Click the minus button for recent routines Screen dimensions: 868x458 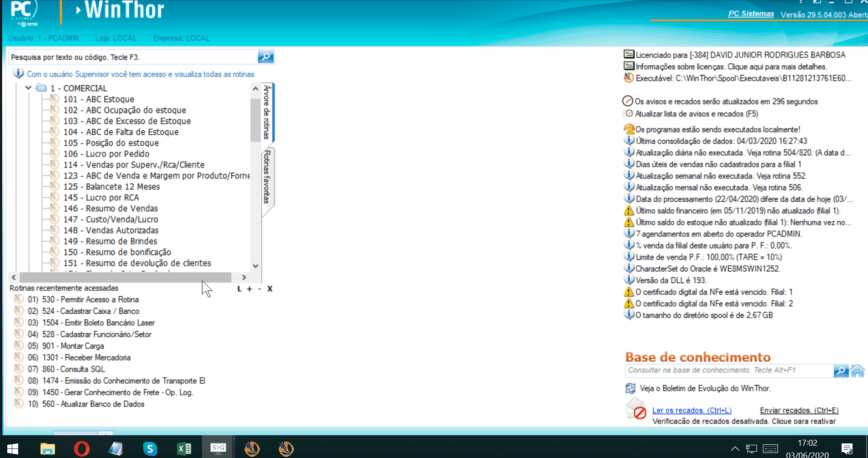pos(259,289)
